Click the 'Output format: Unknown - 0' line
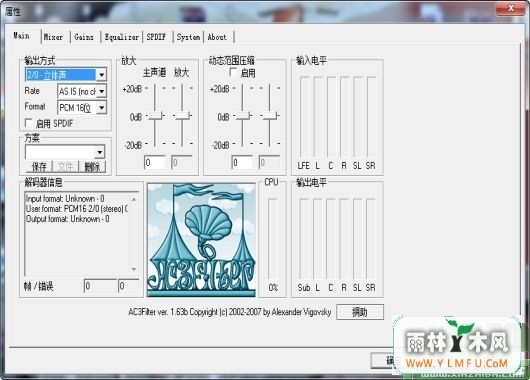 click(68, 219)
